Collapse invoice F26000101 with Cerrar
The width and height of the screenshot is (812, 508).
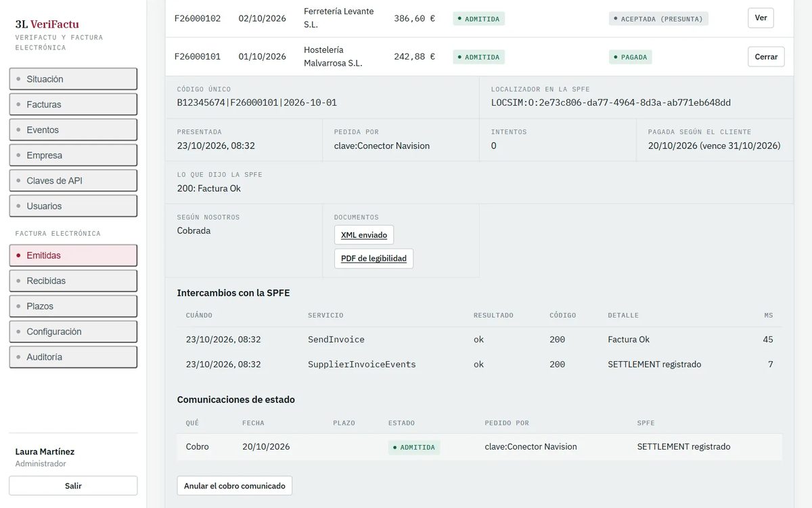click(x=766, y=57)
